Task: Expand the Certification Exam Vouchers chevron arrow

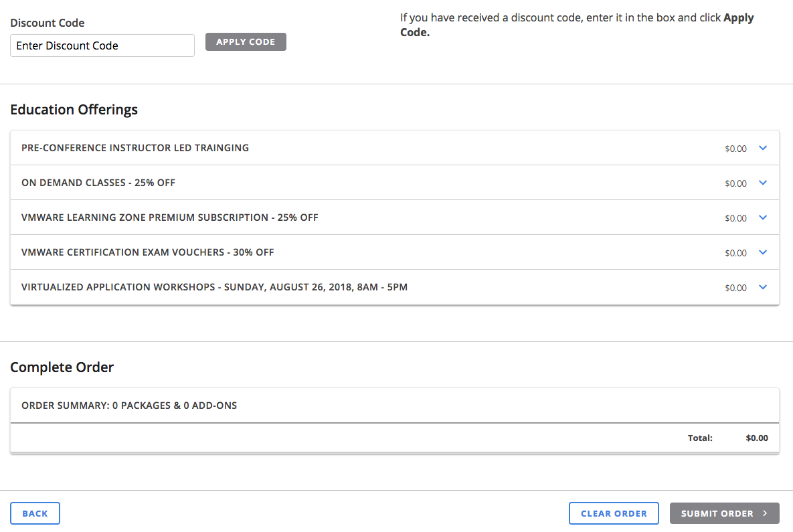Action: [763, 252]
